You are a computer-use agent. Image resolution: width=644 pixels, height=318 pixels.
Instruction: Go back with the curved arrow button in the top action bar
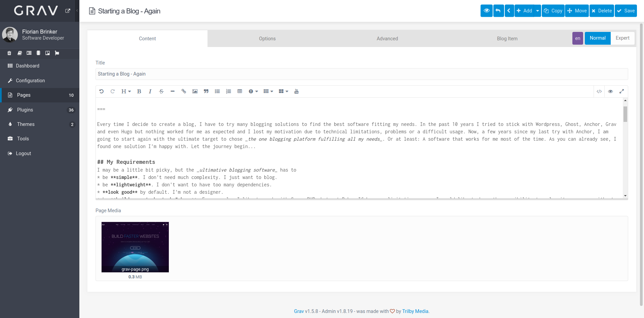[x=498, y=11]
